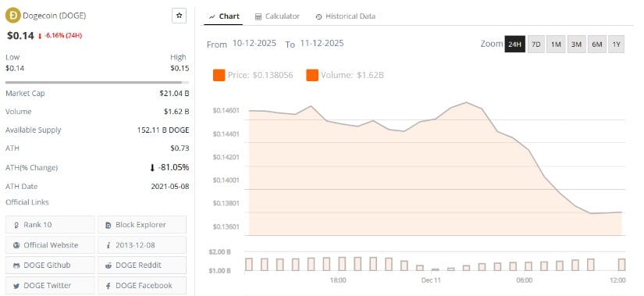Image resolution: width=644 pixels, height=296 pixels.
Task: Select the 1Y zoom range
Action: pos(616,45)
